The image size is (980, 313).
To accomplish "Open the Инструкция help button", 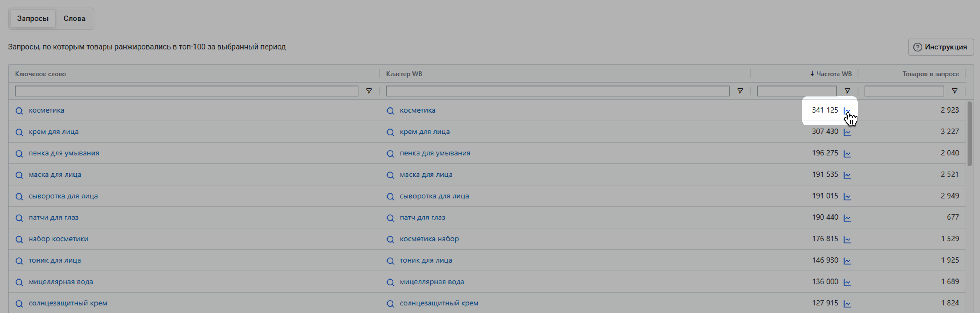I will [x=940, y=47].
